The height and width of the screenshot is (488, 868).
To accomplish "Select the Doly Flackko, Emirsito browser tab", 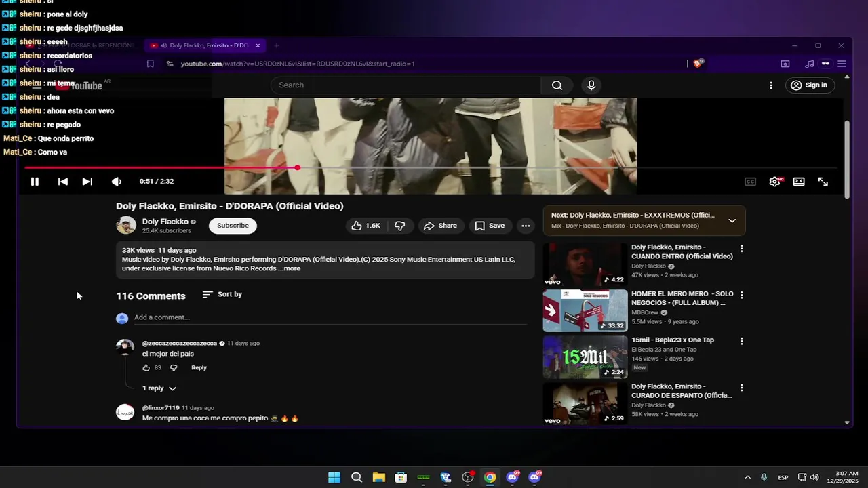I will [x=204, y=45].
